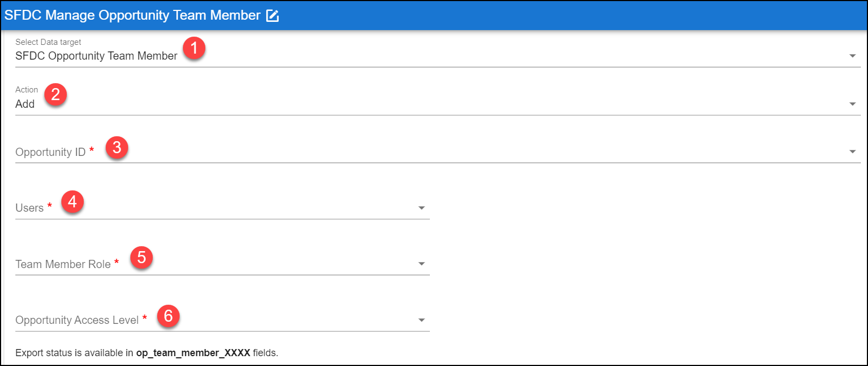The image size is (868, 366).
Task: Expand the Opportunity ID dropdown arrow
Action: [852, 152]
